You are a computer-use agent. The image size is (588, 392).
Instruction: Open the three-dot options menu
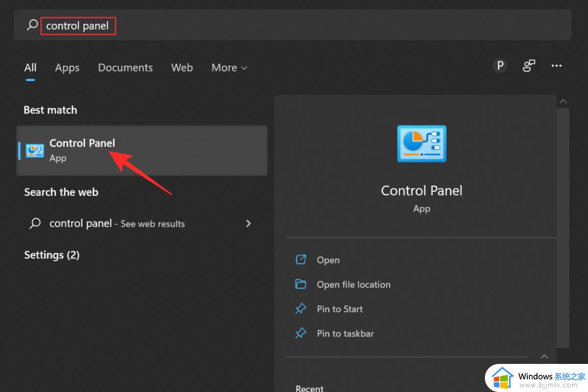coord(556,66)
